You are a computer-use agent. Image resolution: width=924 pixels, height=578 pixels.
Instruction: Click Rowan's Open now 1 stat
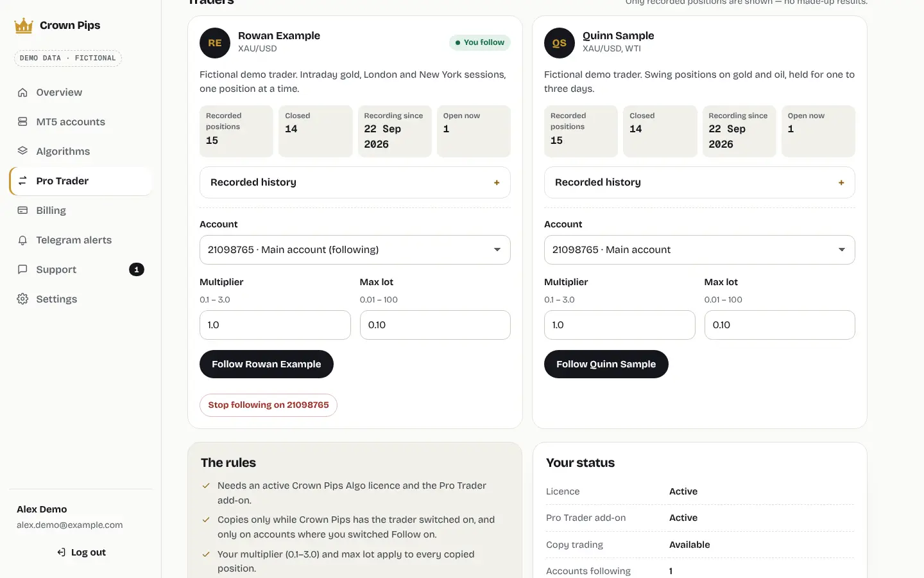(474, 131)
